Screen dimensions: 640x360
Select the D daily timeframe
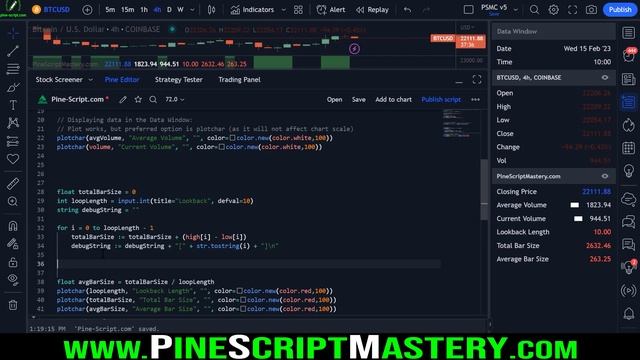point(169,10)
